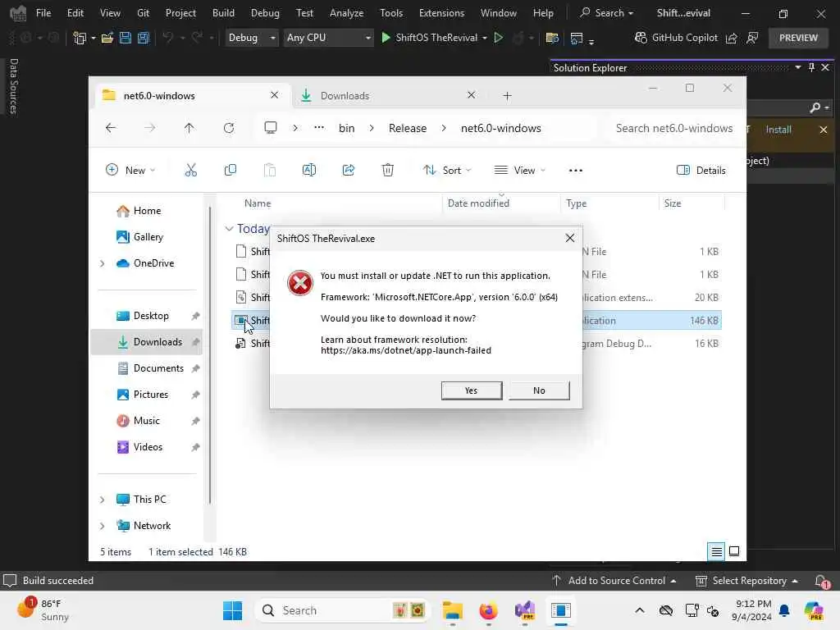Add a new File Explorer tab
840x630 pixels.
pos(507,95)
